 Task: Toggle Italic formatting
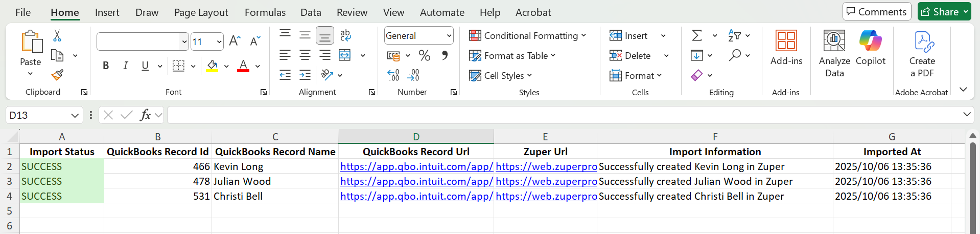tap(125, 66)
